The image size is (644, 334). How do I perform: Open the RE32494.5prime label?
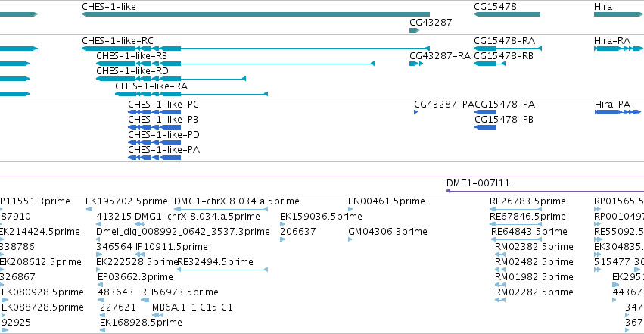pos(215,262)
